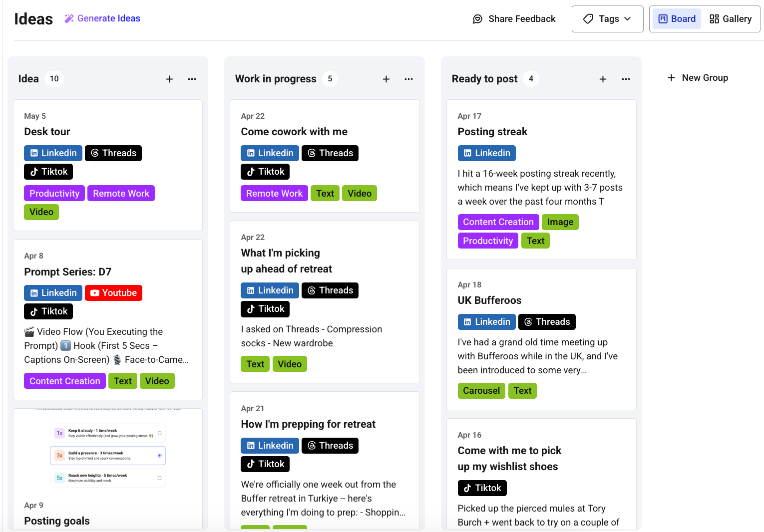Click Ready to post count badge 4
This screenshot has height=532, width=764.
[531, 79]
